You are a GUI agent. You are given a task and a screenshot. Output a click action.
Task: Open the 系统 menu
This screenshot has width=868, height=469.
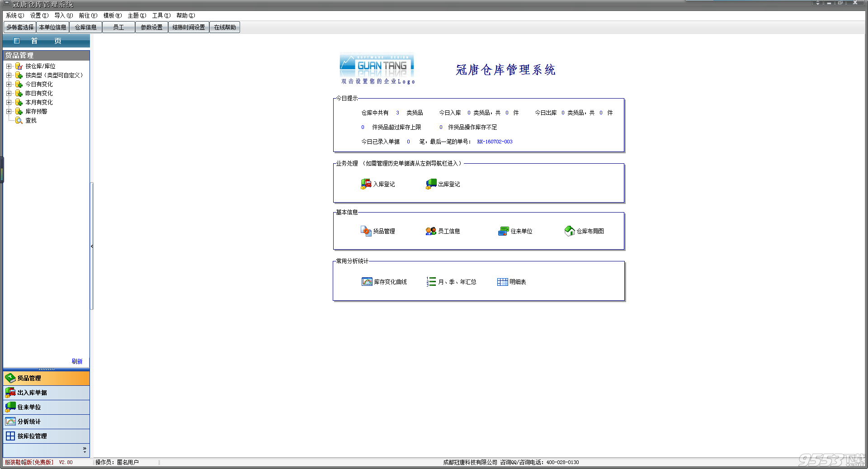point(15,15)
